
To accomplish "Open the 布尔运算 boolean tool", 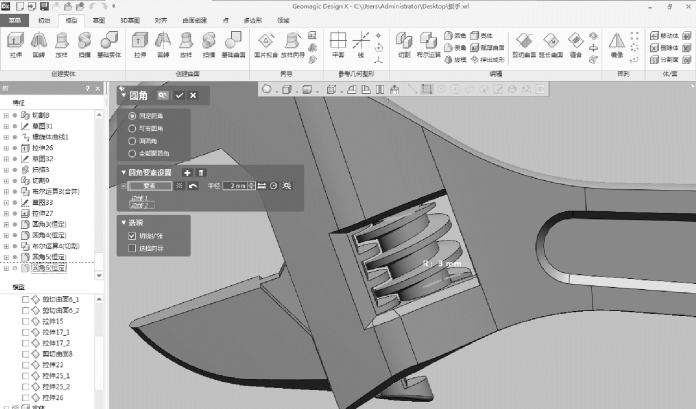I will [x=428, y=45].
